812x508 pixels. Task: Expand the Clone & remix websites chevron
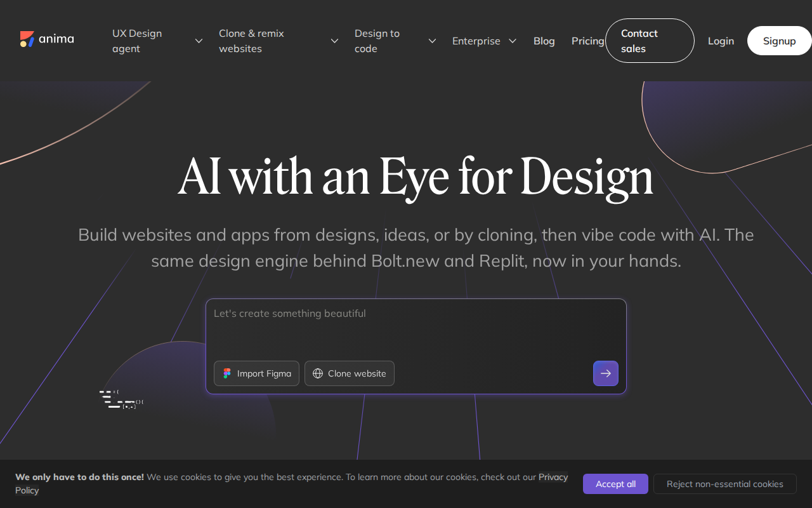334,41
